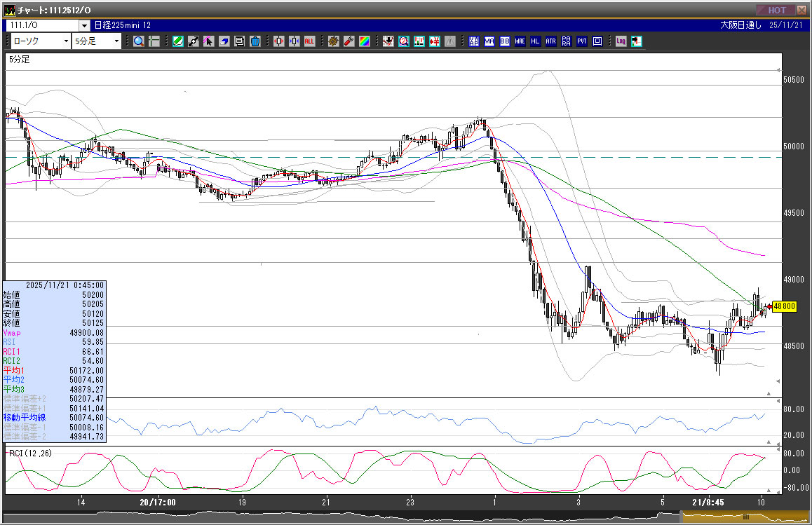Image resolution: width=812 pixels, height=525 pixels.
Task: Click the red ALL toolbar icon
Action: [309, 41]
